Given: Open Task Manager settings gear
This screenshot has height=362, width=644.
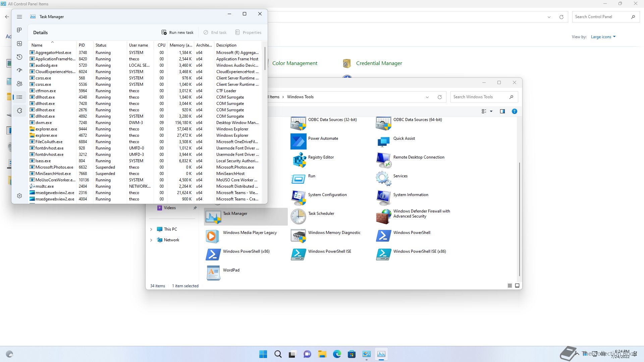Looking at the screenshot, I should point(19,196).
